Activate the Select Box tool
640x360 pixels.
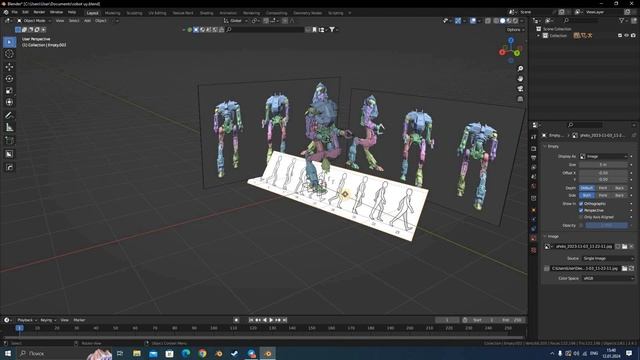click(x=9, y=42)
